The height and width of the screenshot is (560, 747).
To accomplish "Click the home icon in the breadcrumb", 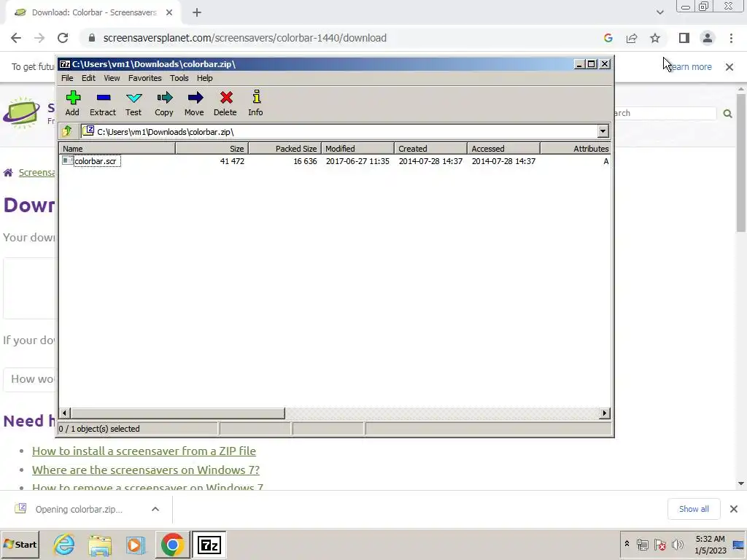I will point(8,172).
